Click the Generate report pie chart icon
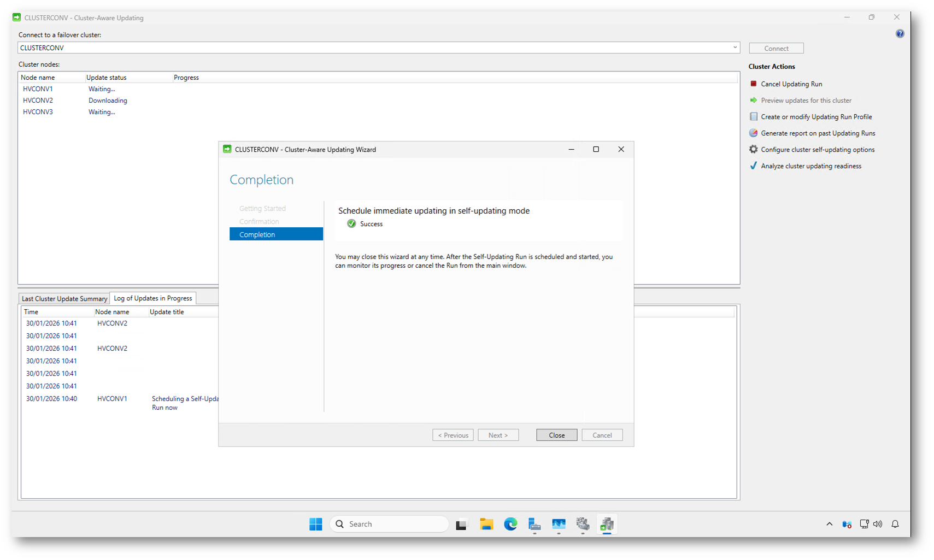934x560 pixels. coord(753,133)
